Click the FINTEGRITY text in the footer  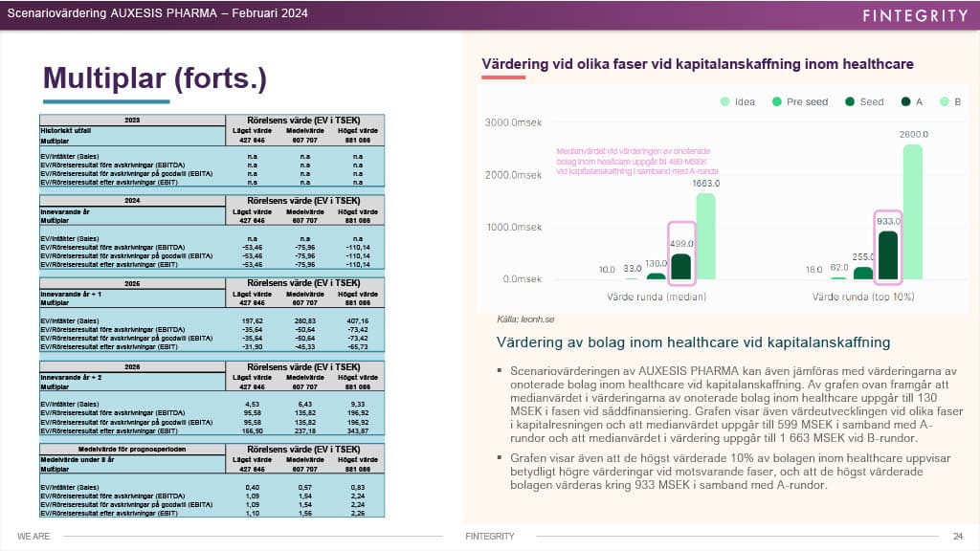click(x=490, y=536)
